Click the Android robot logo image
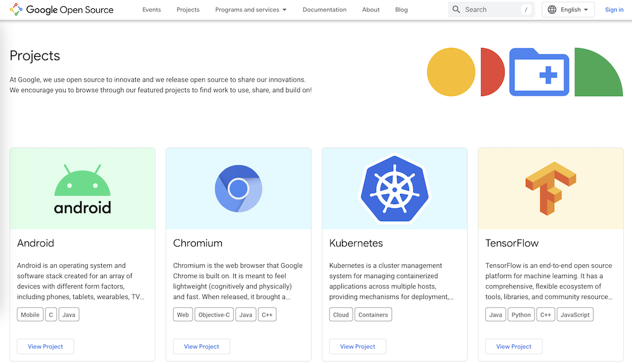The width and height of the screenshot is (632, 364). [83, 189]
